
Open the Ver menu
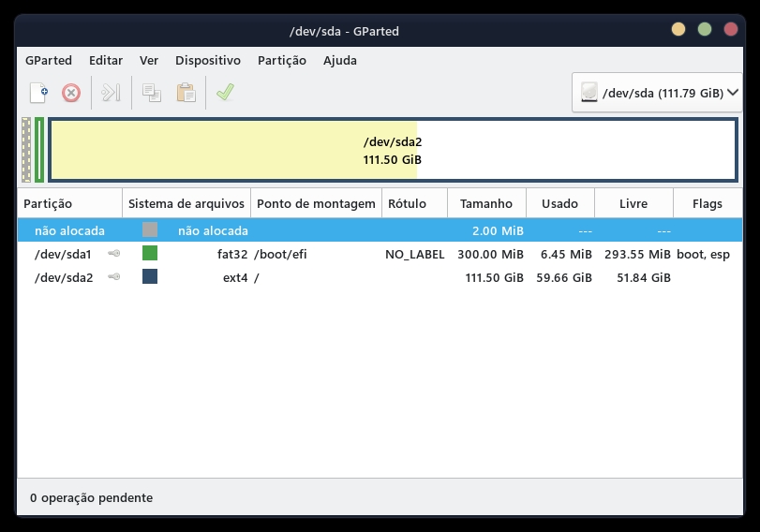149,61
